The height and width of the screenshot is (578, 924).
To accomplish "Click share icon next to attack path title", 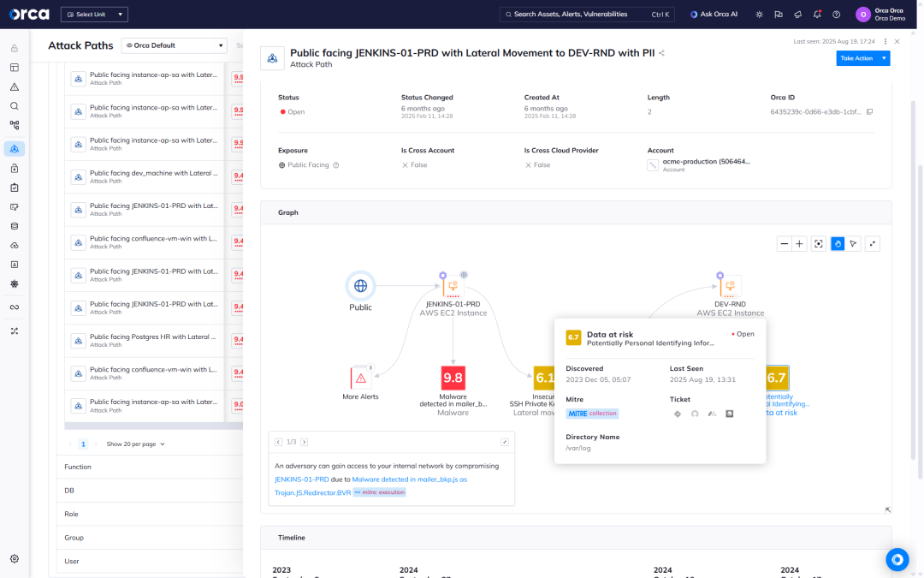I will 661,53.
